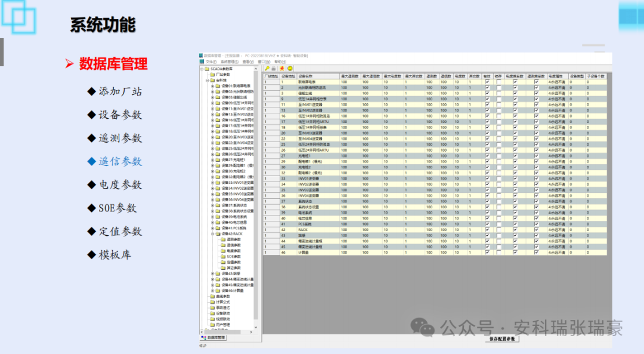The width and height of the screenshot is (644, 354).
Task: Click the red running-figure toolbar icon
Action: [282, 68]
